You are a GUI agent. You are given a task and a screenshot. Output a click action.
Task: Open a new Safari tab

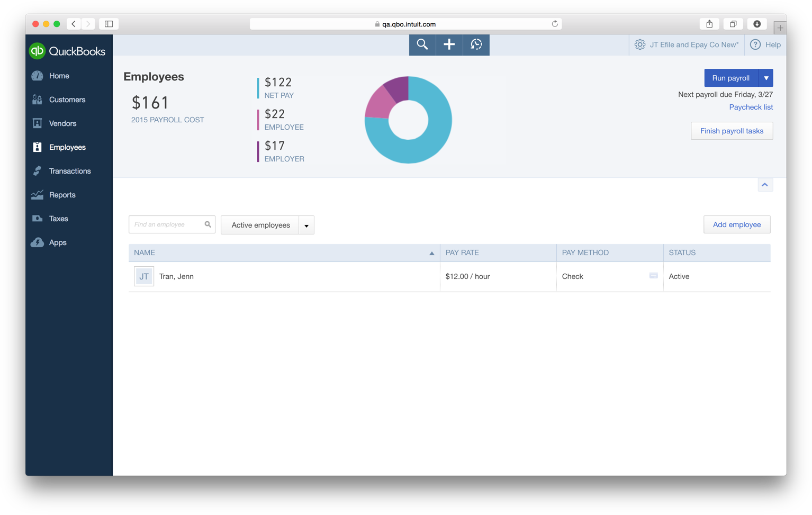click(x=780, y=28)
